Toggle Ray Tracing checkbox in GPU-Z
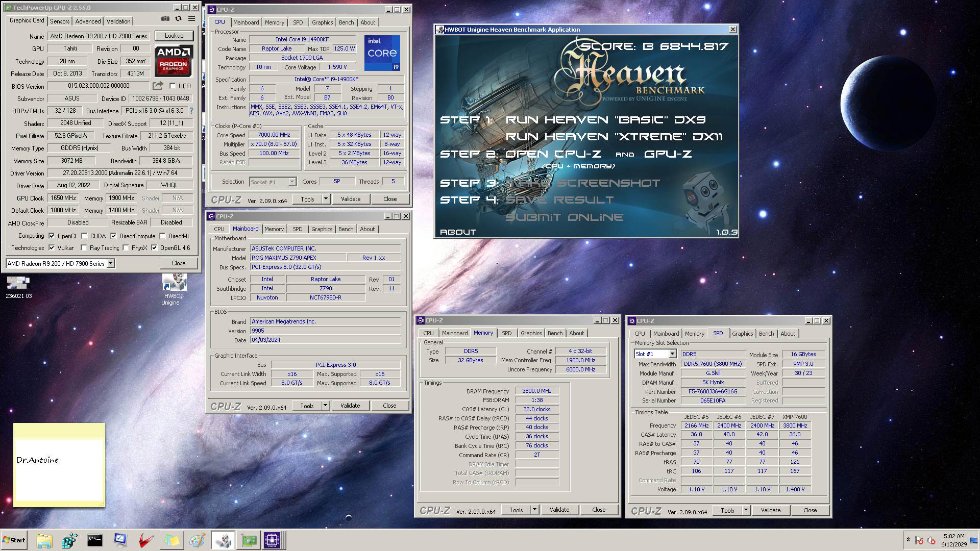 pos(84,247)
